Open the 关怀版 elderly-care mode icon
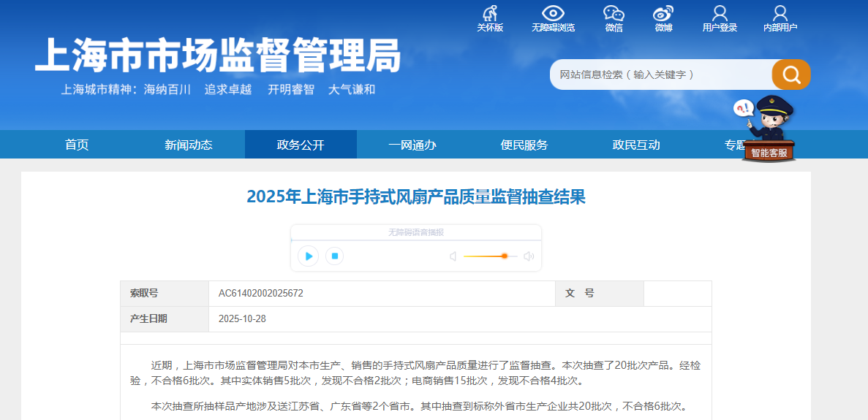The image size is (868, 420). tap(490, 12)
